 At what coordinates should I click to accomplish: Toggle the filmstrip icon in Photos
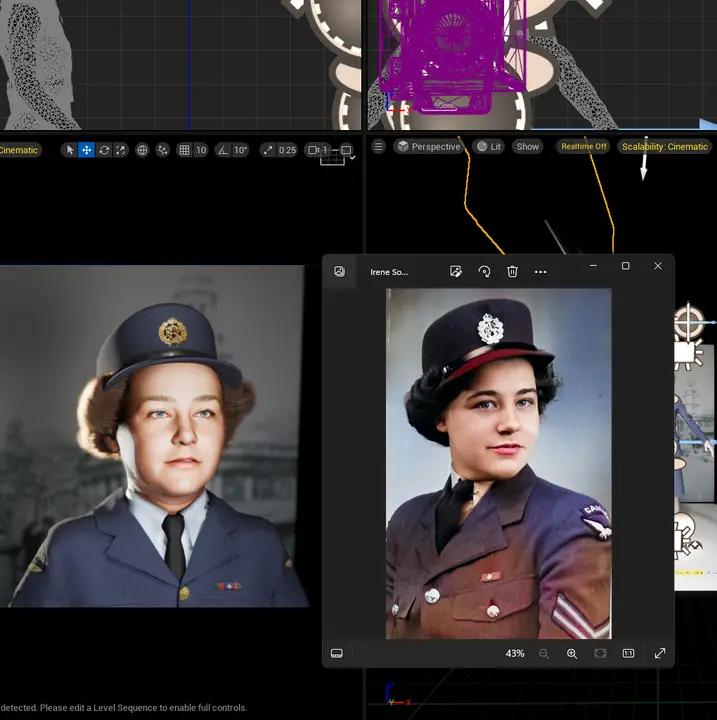[x=337, y=653]
